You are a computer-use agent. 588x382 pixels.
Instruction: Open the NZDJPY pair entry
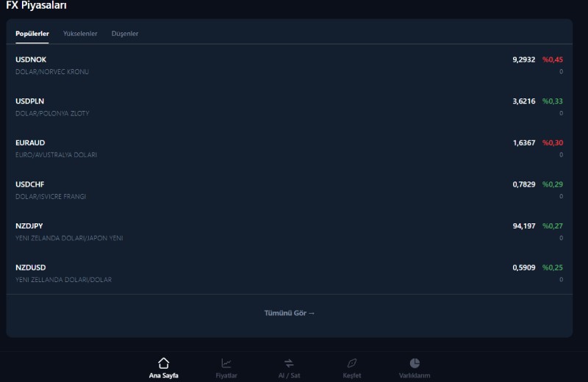pyautogui.click(x=30, y=226)
